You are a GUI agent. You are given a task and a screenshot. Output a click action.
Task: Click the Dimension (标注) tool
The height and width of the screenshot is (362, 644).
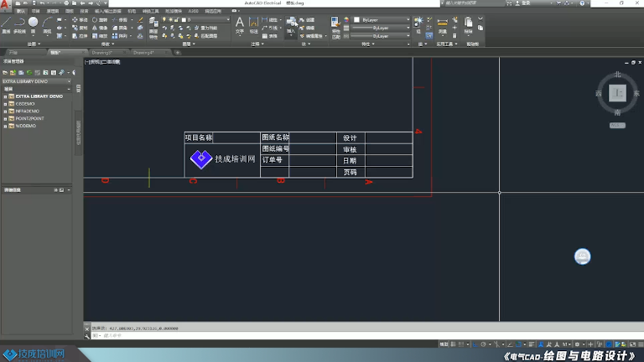click(x=253, y=25)
